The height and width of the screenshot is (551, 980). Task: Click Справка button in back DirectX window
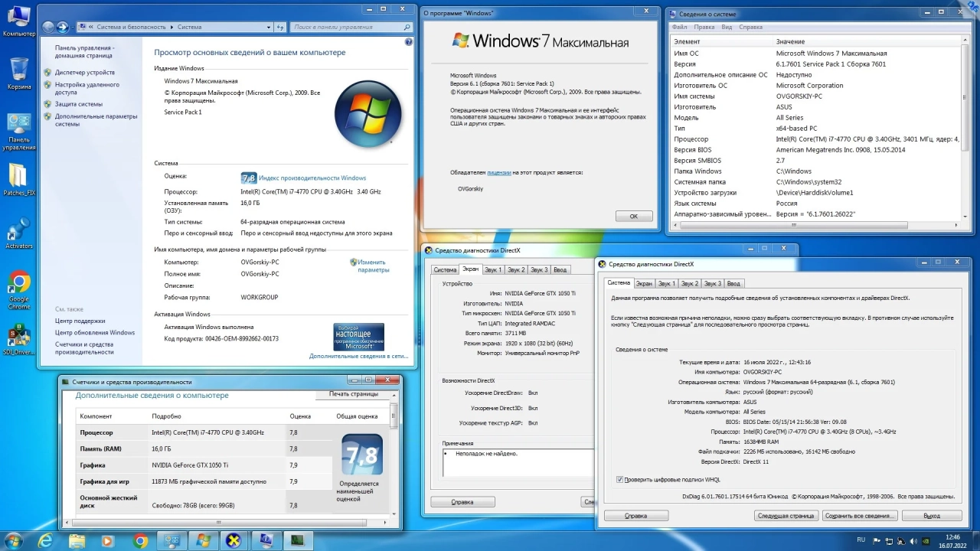(x=462, y=502)
